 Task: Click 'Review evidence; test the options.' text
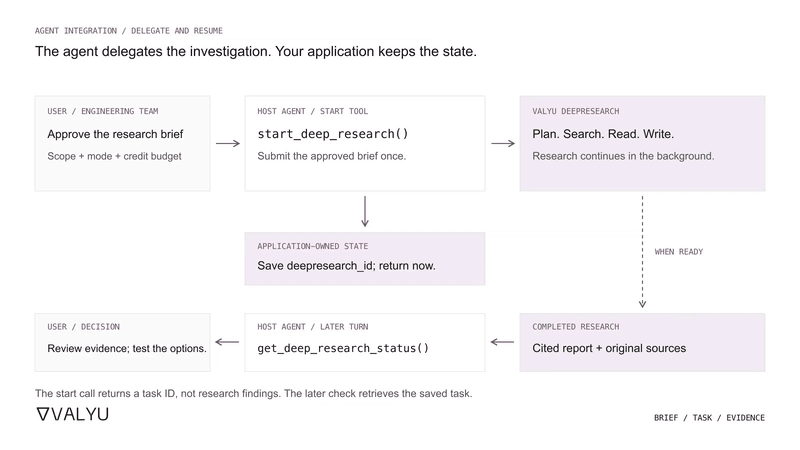pyautogui.click(x=127, y=348)
